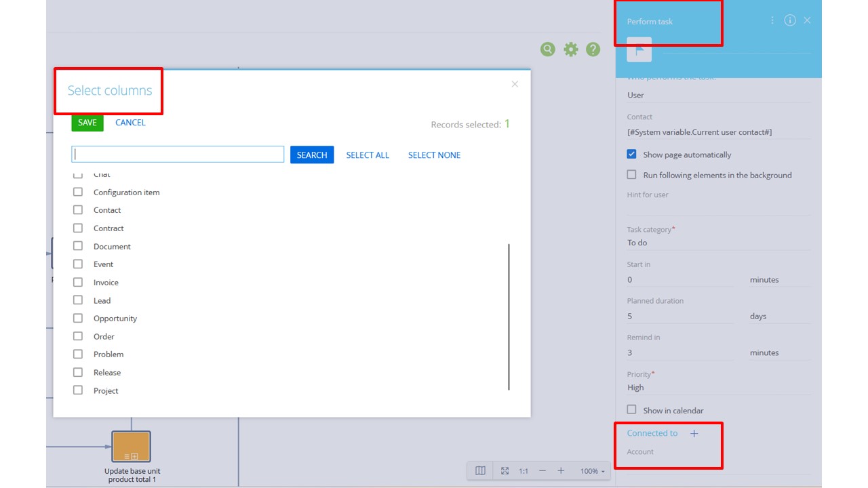Click the Start in value 0 field
The height and width of the screenshot is (488, 868).
coord(681,279)
